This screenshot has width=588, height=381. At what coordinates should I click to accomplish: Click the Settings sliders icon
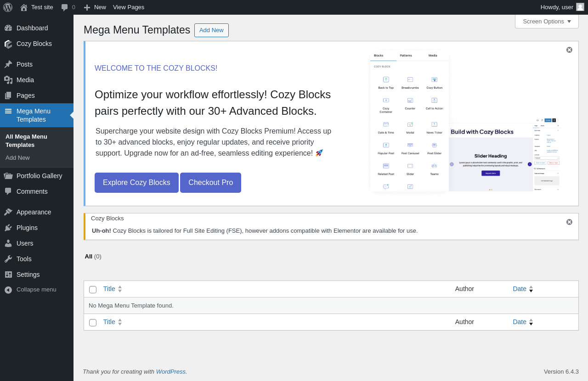point(8,275)
